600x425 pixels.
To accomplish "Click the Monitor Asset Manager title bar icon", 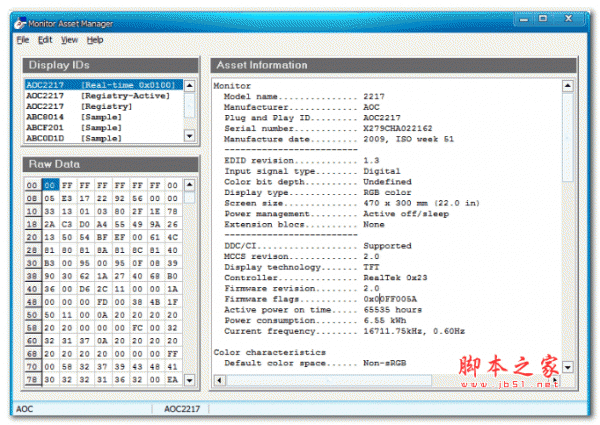I will point(20,23).
